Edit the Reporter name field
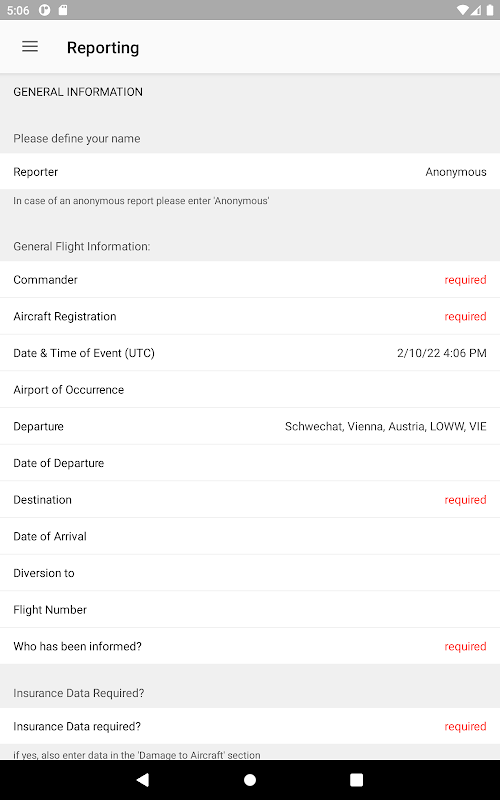Viewport: 500px width, 800px height. (250, 171)
